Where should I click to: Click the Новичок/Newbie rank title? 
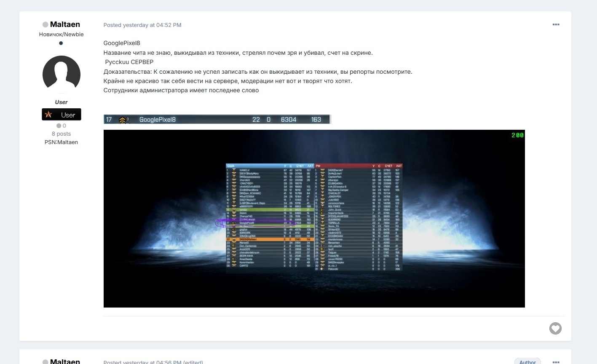[x=62, y=34]
